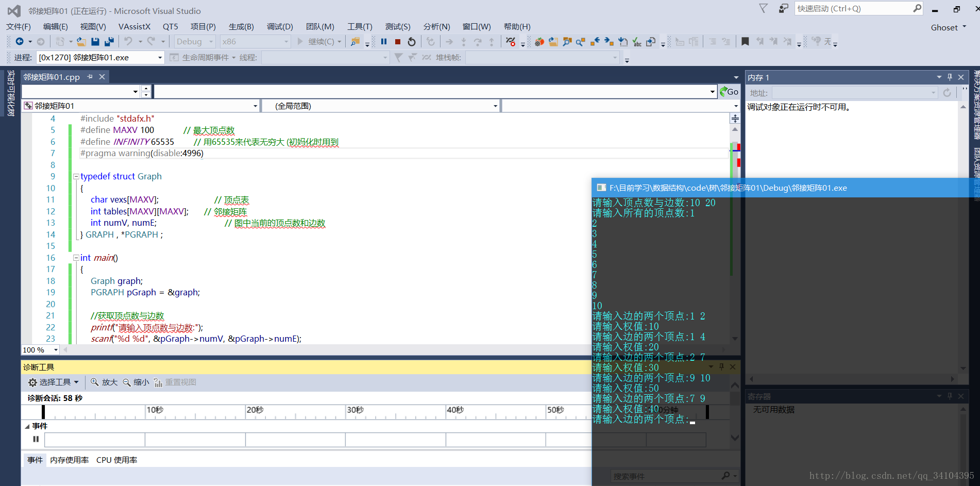The image size is (980, 486).
Task: Click the Navigate Backward arrow icon
Action: tap(20, 41)
